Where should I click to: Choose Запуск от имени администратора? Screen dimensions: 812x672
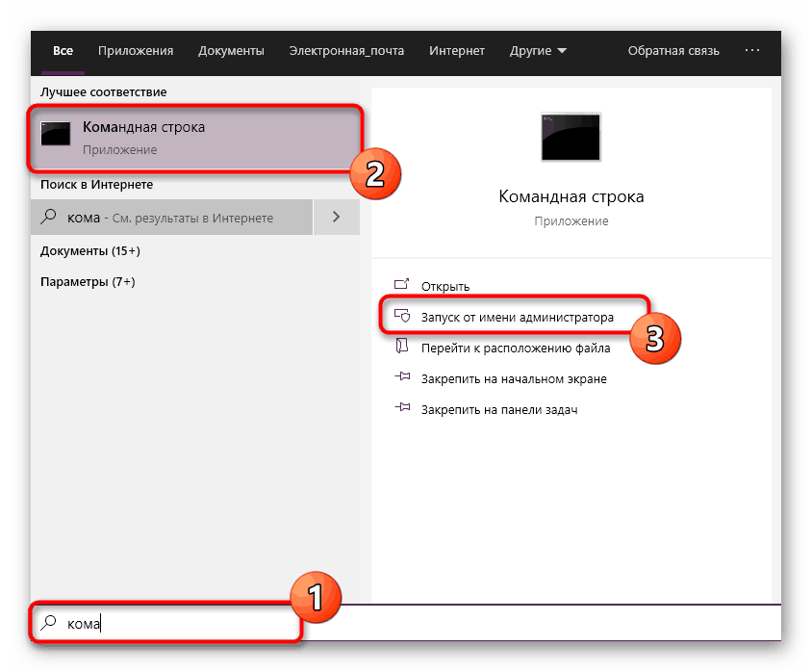pyautogui.click(x=517, y=317)
